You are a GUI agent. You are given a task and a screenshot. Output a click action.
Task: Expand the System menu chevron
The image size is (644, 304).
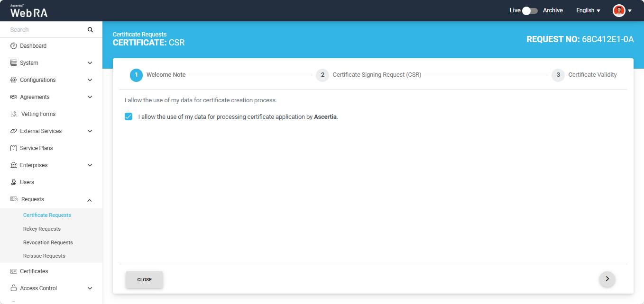[x=90, y=63]
